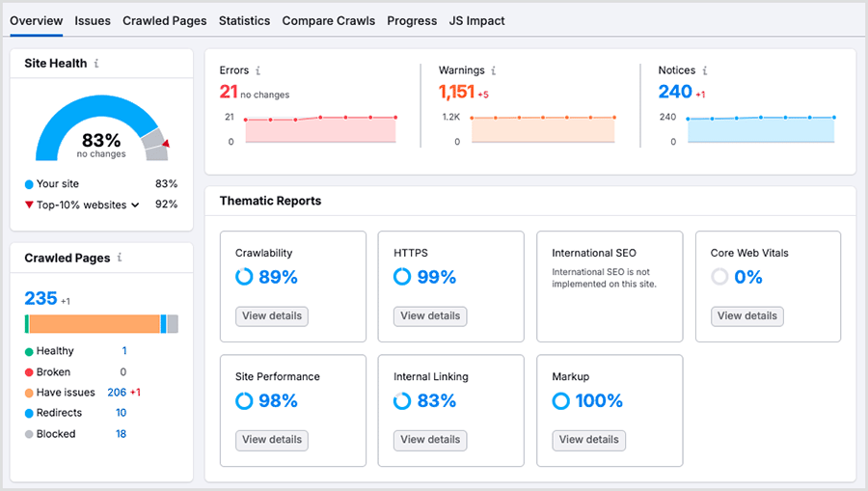Open the 21 errors count

tap(229, 92)
